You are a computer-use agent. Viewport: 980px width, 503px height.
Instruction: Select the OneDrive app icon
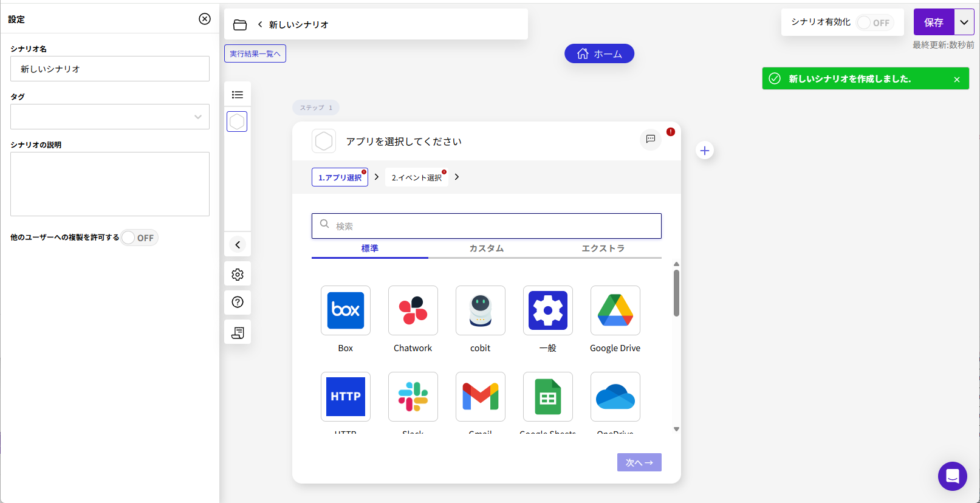(615, 397)
